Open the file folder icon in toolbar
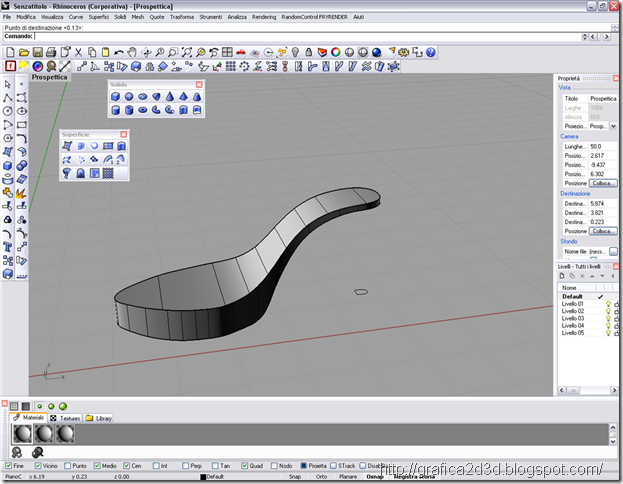This screenshot has height=484, width=623. click(24, 52)
